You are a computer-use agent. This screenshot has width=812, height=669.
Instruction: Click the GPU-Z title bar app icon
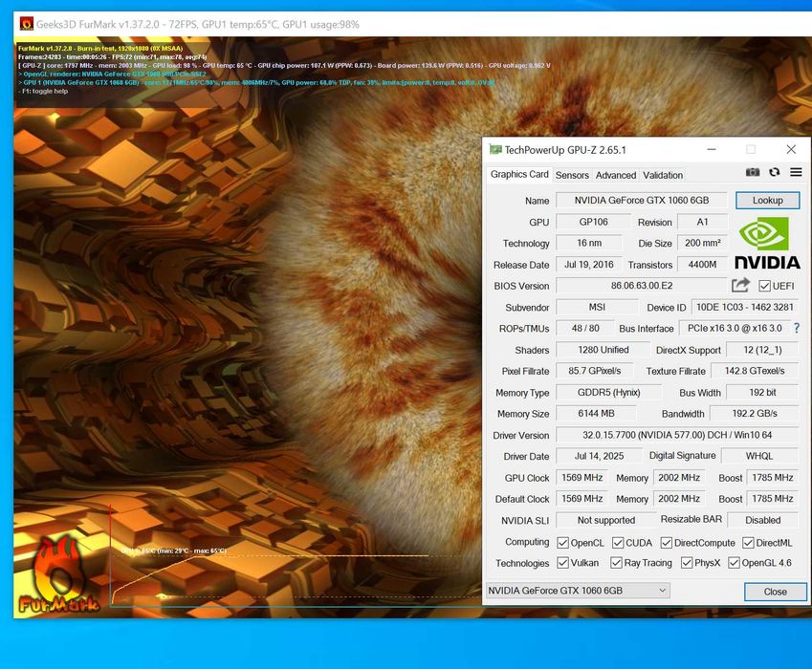coord(495,149)
